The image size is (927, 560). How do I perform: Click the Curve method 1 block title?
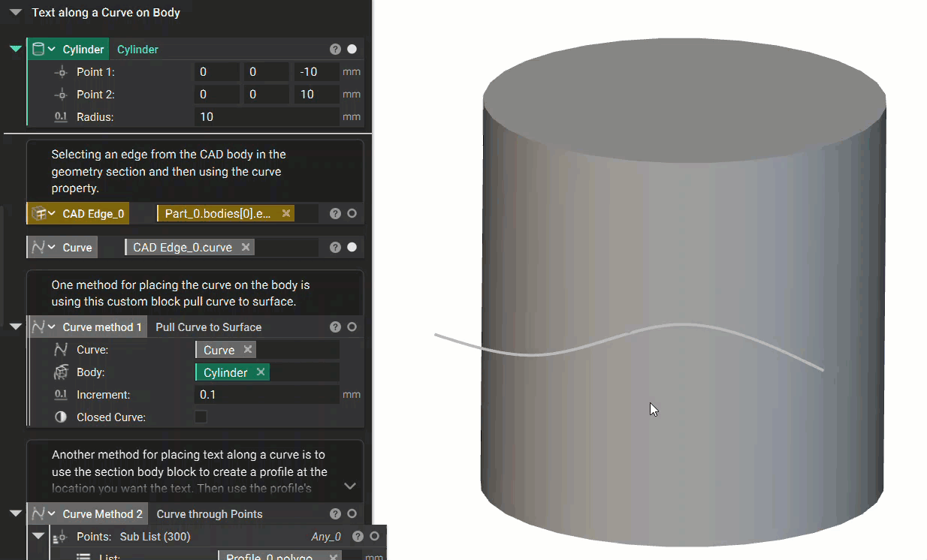102,327
